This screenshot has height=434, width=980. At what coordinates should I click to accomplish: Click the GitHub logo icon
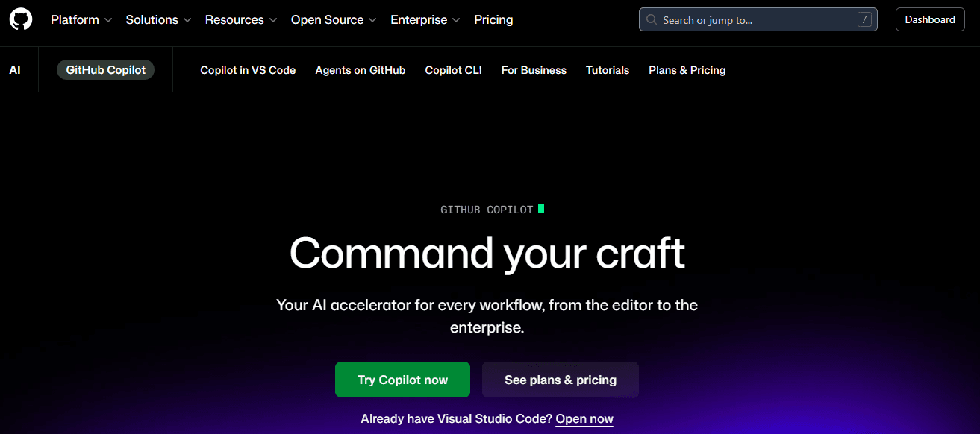click(20, 19)
